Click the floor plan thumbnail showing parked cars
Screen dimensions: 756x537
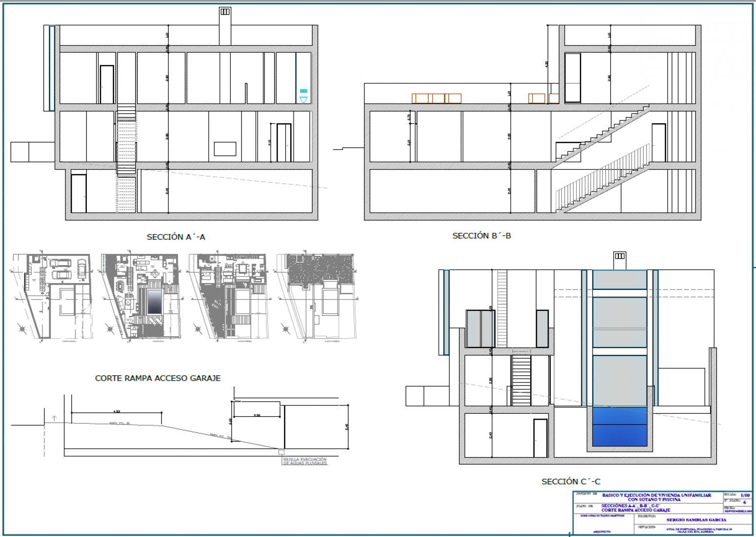pos(52,297)
